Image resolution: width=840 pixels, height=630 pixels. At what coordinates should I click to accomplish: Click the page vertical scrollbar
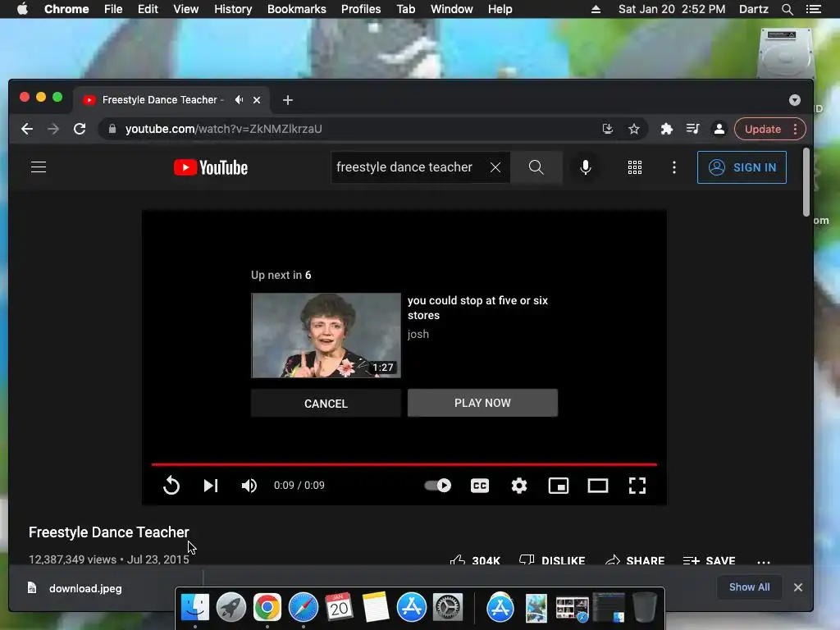pyautogui.click(x=806, y=183)
